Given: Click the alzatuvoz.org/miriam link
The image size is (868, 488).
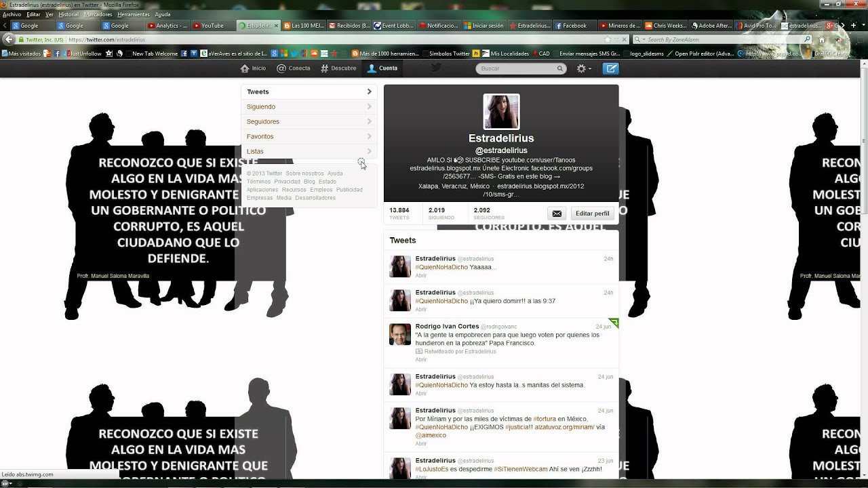Looking at the screenshot, I should click(564, 427).
